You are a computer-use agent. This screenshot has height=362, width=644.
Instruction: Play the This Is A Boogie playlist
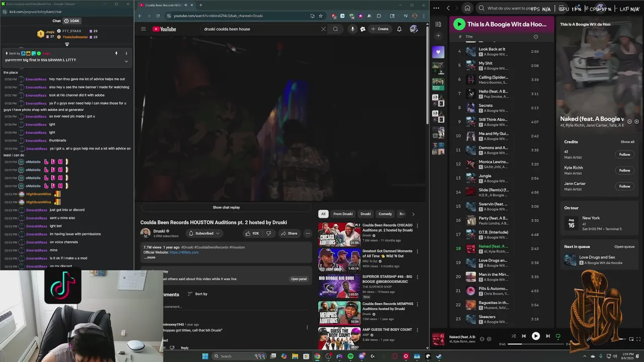tap(459, 24)
